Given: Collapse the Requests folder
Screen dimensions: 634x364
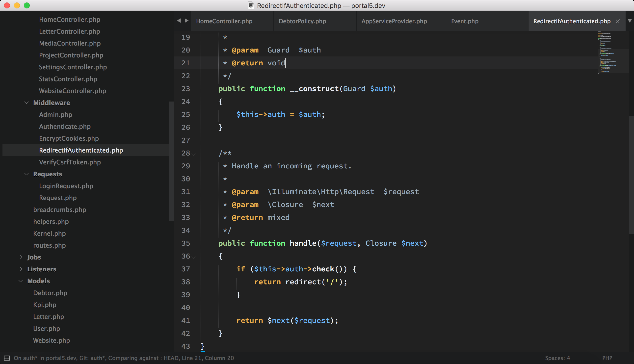Looking at the screenshot, I should pos(26,174).
